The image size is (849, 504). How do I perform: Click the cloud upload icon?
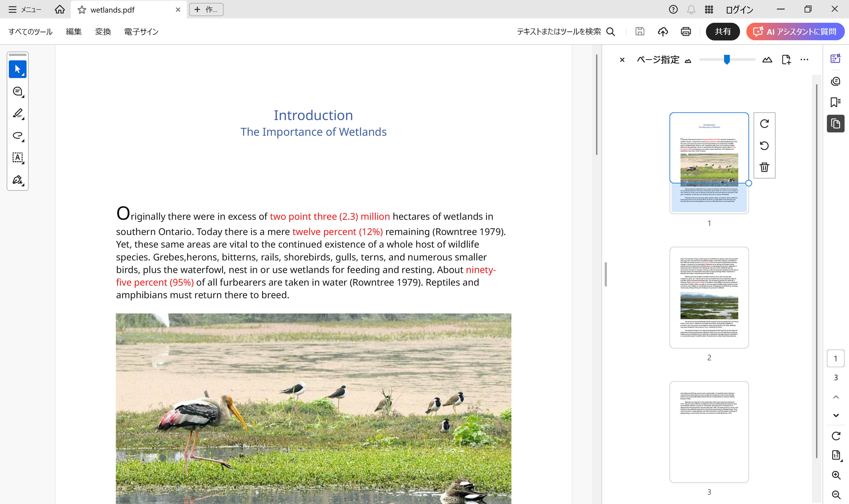tap(663, 32)
